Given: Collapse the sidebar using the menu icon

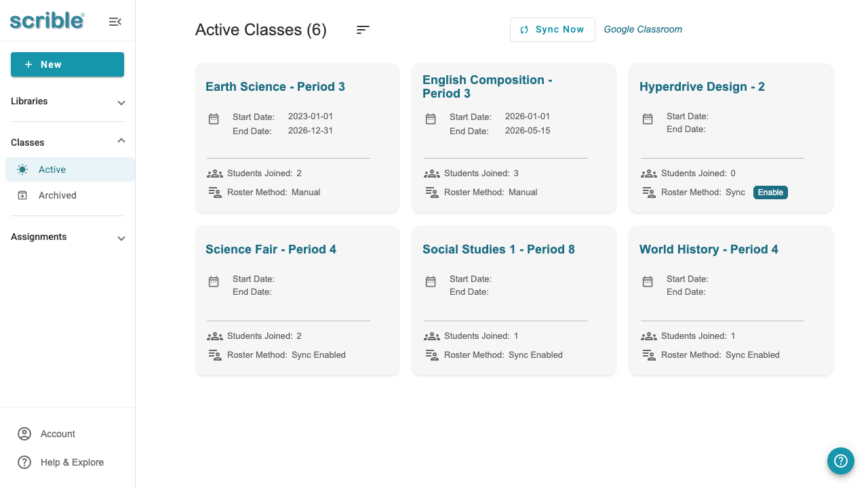Looking at the screenshot, I should click(115, 21).
